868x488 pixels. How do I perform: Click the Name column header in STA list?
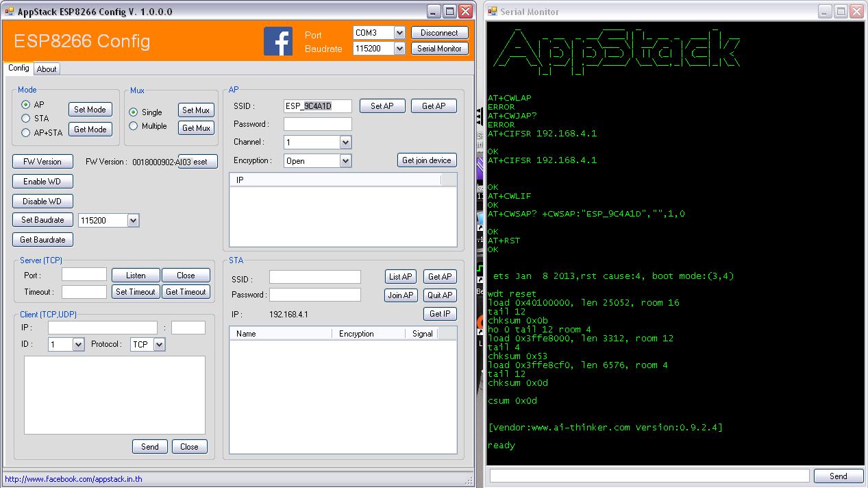pyautogui.click(x=280, y=334)
